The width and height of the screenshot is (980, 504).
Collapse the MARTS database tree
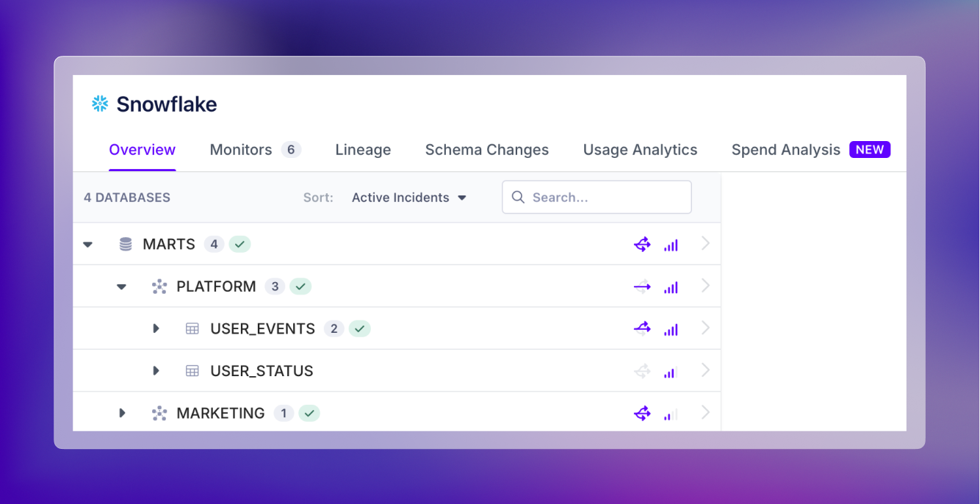point(88,243)
